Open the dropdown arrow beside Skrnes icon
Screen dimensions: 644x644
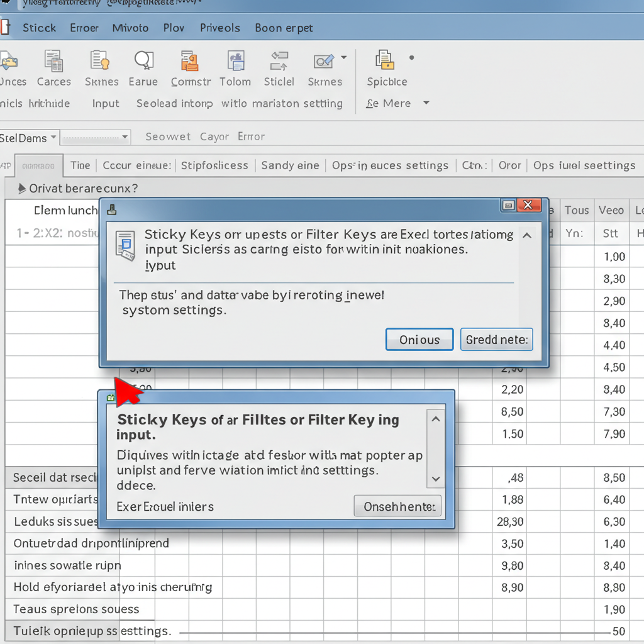(x=344, y=57)
